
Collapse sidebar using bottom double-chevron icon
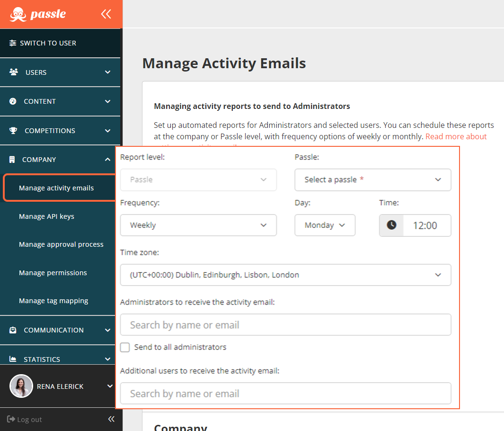(x=111, y=419)
